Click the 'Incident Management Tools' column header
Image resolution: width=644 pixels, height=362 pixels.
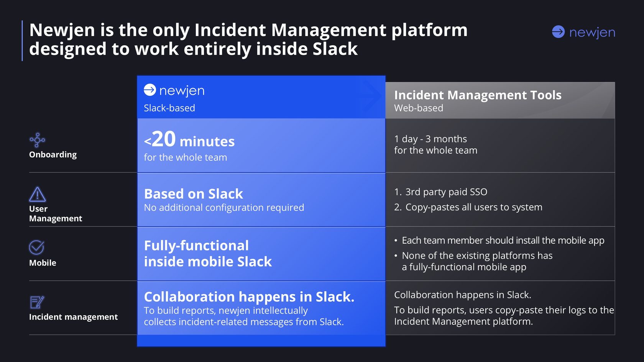click(478, 95)
